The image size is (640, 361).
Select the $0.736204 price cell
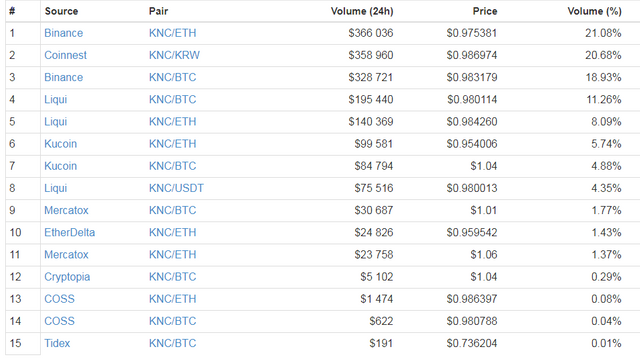point(472,343)
